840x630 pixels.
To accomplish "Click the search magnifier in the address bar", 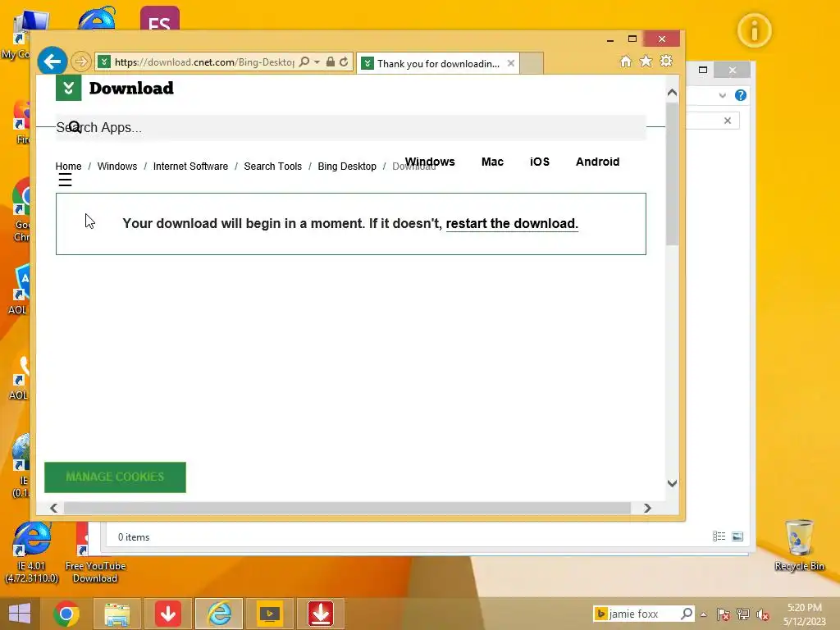I will (x=304, y=62).
